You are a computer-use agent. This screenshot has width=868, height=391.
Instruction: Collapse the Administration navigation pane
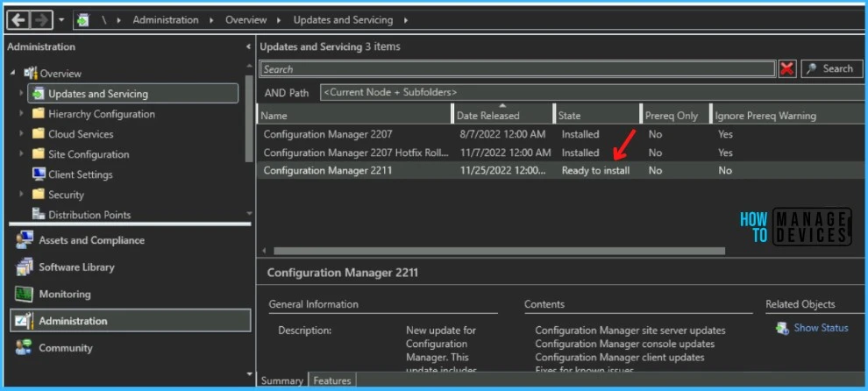pyautogui.click(x=248, y=47)
